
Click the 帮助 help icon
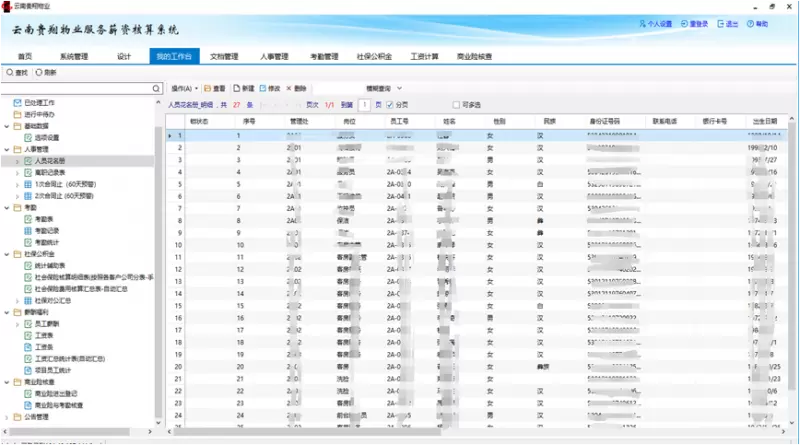(750, 23)
